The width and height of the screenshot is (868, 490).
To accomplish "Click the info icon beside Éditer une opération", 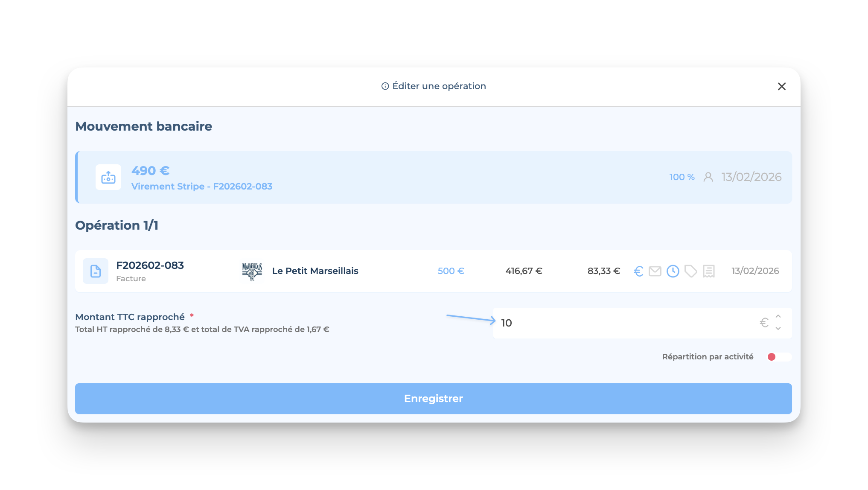I will pos(385,86).
